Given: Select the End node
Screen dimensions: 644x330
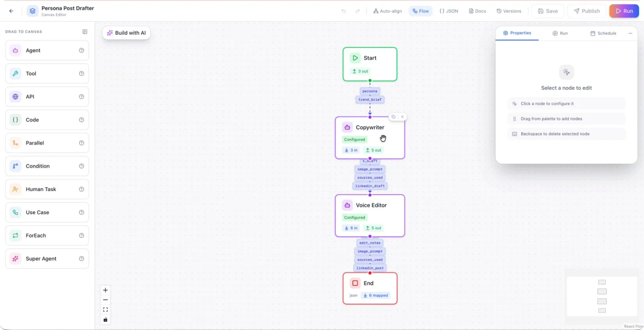Looking at the screenshot, I should pyautogui.click(x=370, y=289).
